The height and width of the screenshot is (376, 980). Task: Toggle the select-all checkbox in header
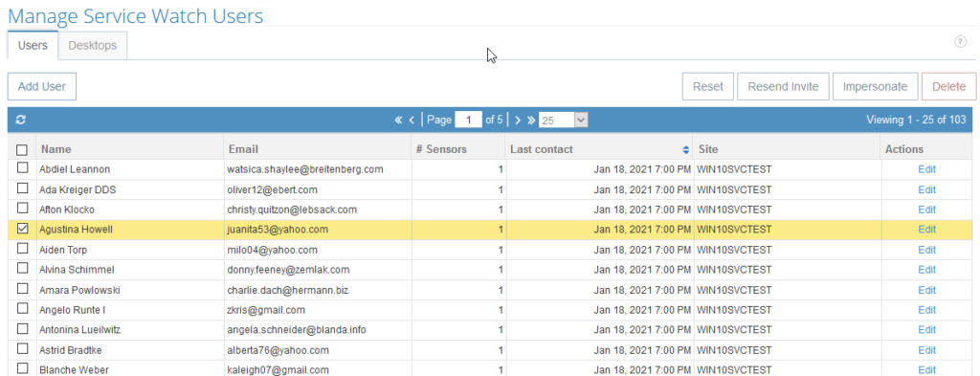point(22,150)
